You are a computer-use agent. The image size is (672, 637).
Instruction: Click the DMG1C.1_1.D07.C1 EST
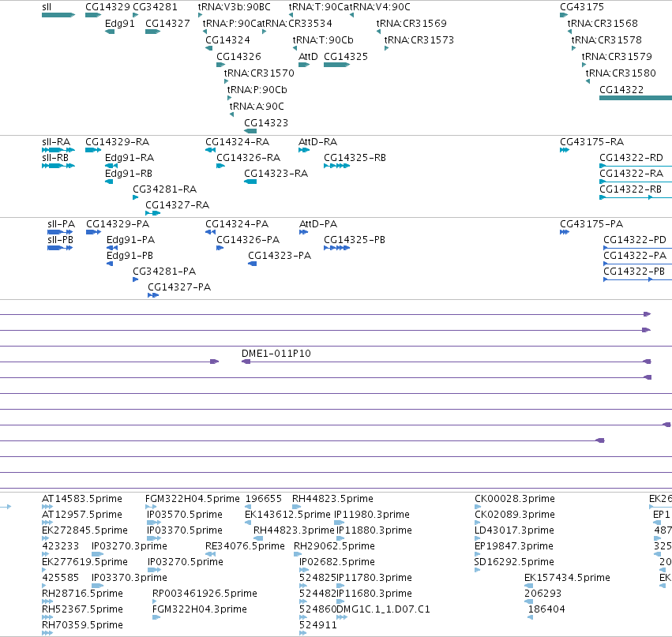coord(342,617)
